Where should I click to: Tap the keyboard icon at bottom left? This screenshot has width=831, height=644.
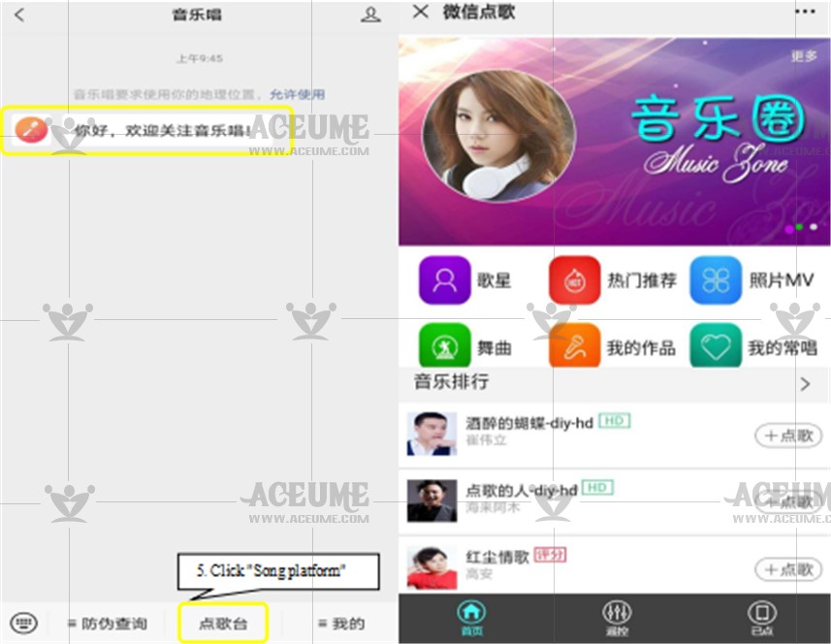[23, 623]
